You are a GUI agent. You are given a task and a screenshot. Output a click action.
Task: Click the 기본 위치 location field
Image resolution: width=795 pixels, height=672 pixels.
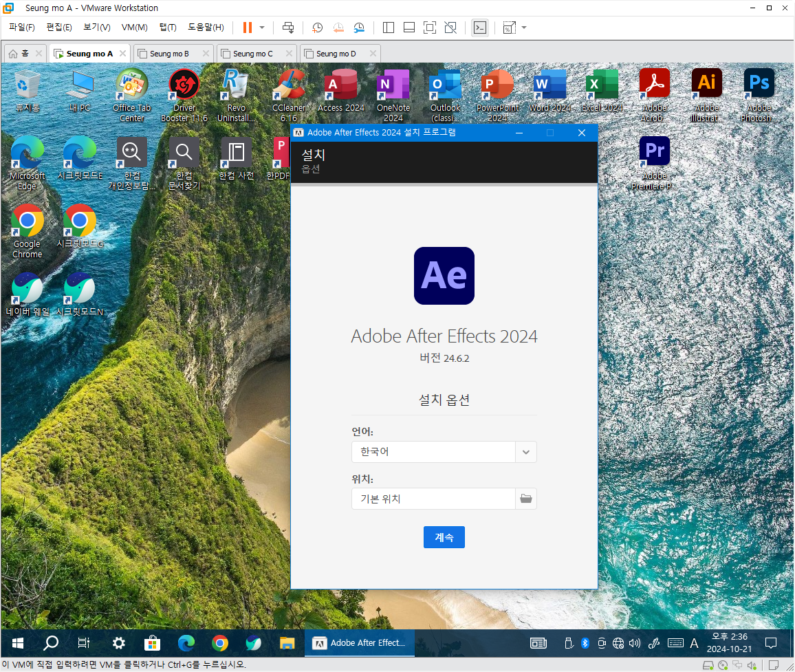tap(433, 499)
